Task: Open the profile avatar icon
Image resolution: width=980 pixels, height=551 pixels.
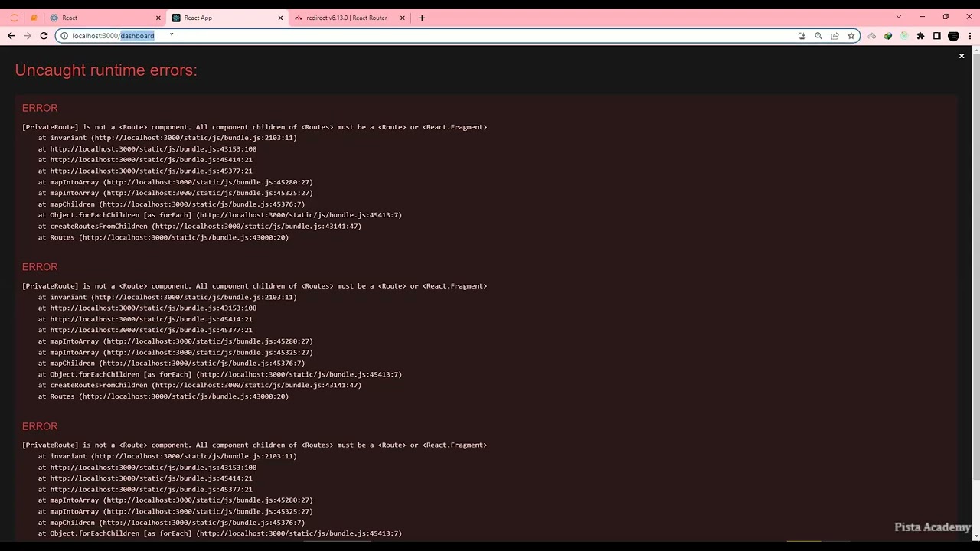Action: [953, 36]
